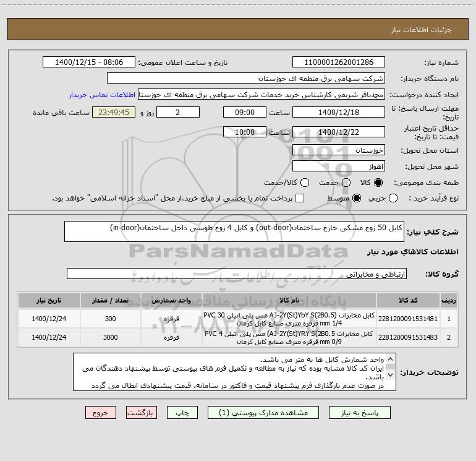Screen dimensions: 476x461
Task: Click the price validity date 1400/12/22
Action: click(339, 132)
